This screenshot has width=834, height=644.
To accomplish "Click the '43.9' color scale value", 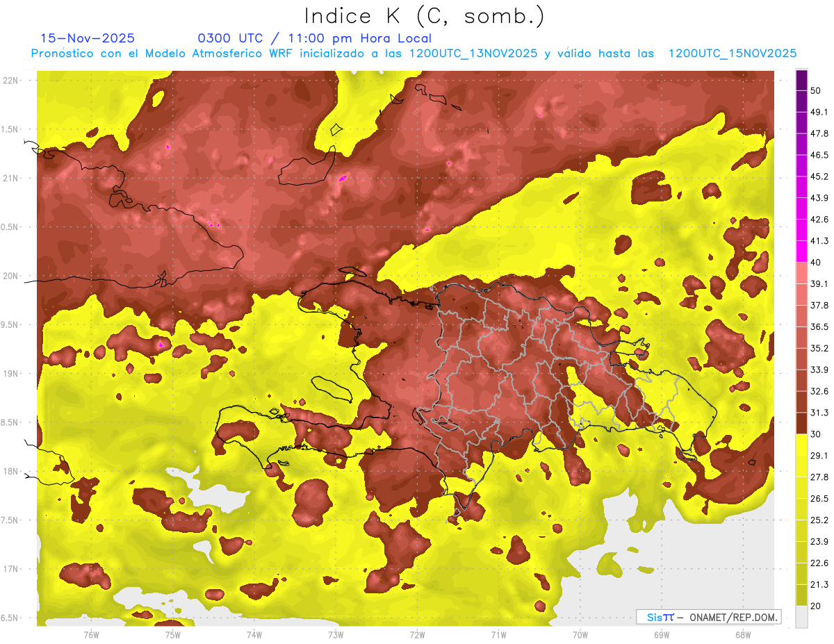I will point(819,198).
